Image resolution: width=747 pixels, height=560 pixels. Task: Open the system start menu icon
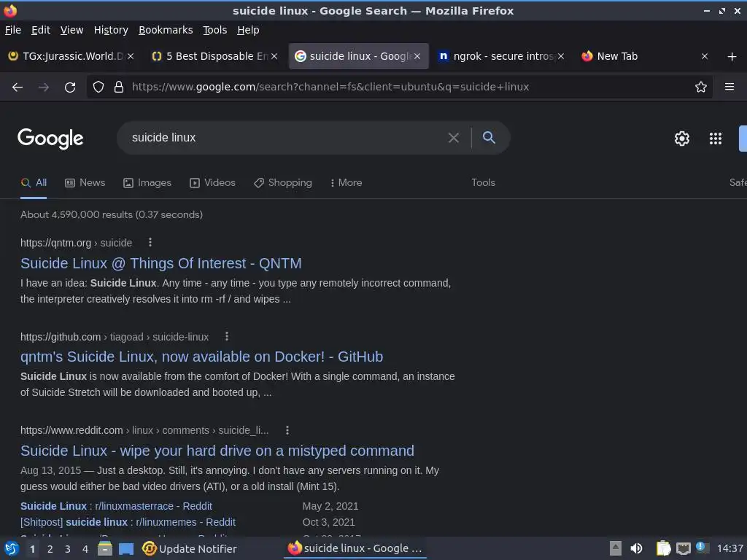[x=12, y=548]
